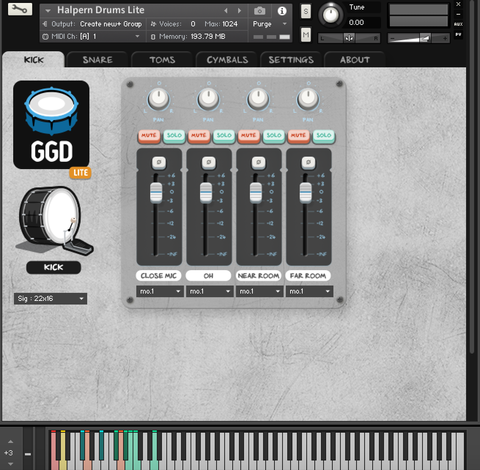480x470 pixels.
Task: Solo the OH channel
Action: pos(224,136)
